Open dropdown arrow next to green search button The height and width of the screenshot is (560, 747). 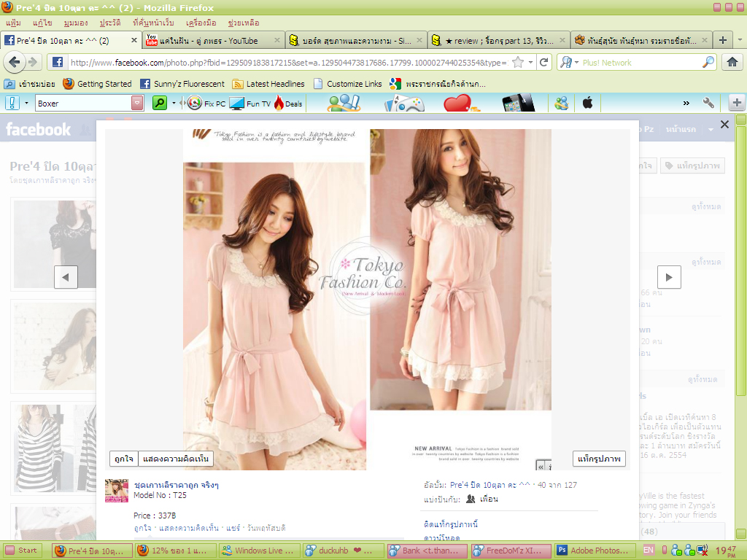174,103
